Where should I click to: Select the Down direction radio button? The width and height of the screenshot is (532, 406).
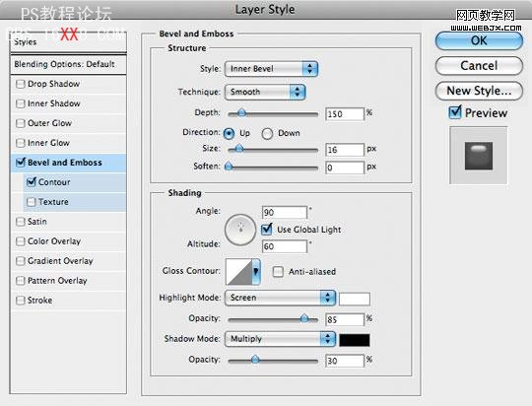click(267, 133)
